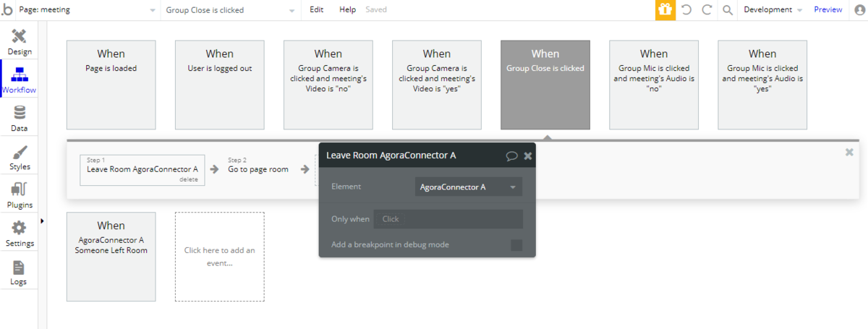The width and height of the screenshot is (868, 329).
Task: Open the Design tab icon
Action: click(20, 37)
